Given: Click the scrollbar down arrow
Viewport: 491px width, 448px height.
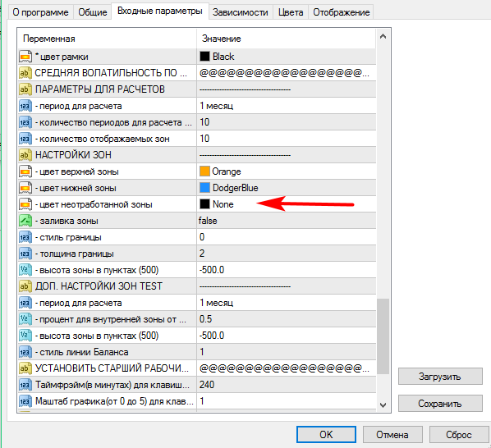Looking at the screenshot, I should [x=383, y=405].
